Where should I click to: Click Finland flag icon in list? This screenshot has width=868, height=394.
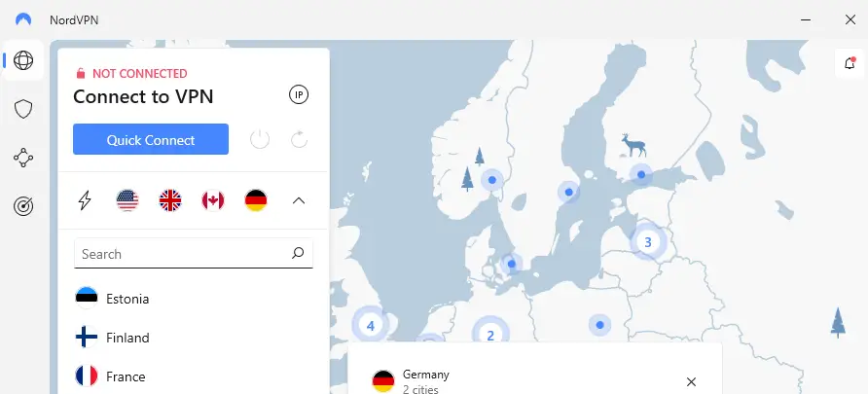click(87, 337)
